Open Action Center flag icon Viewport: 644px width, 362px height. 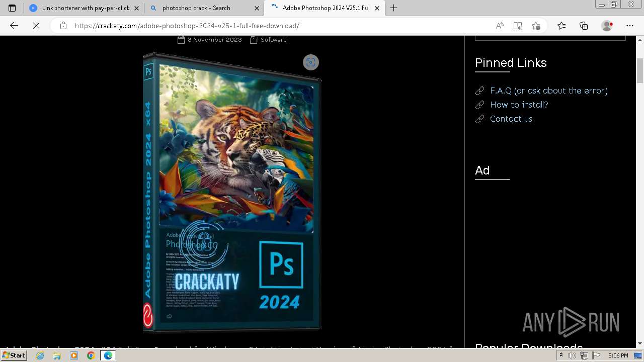click(595, 355)
